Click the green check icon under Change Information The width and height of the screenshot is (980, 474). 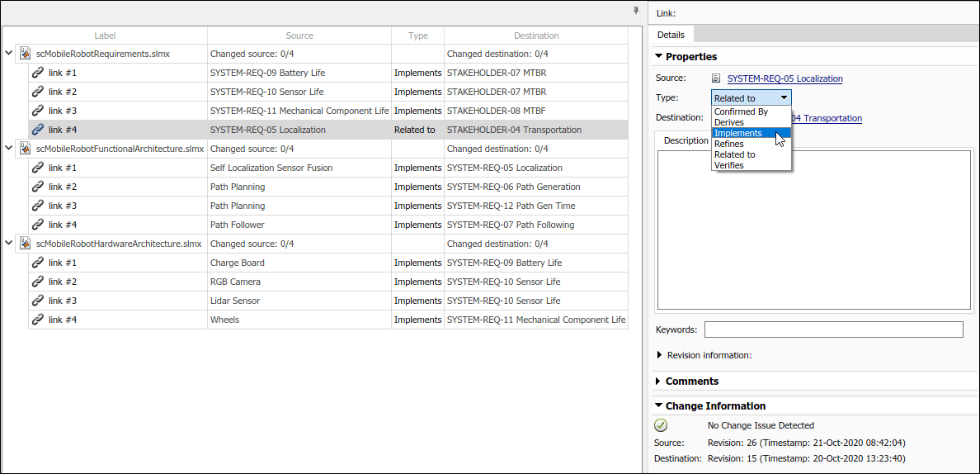point(661,426)
